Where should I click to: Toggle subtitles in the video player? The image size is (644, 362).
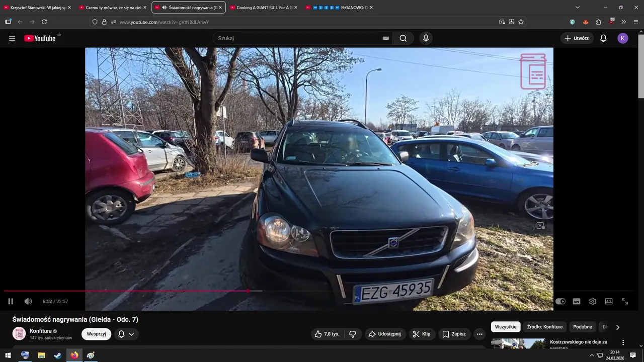[577, 301]
